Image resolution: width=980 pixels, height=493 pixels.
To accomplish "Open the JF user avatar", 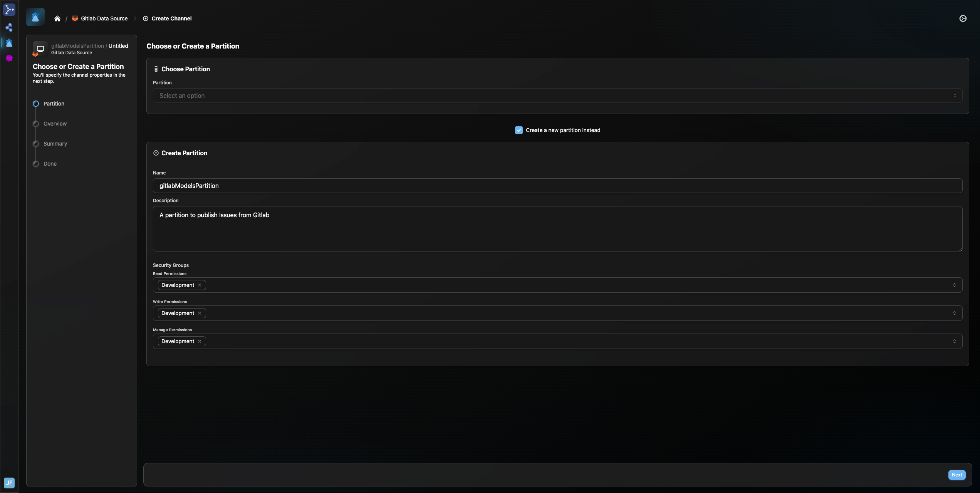I will click(9, 483).
